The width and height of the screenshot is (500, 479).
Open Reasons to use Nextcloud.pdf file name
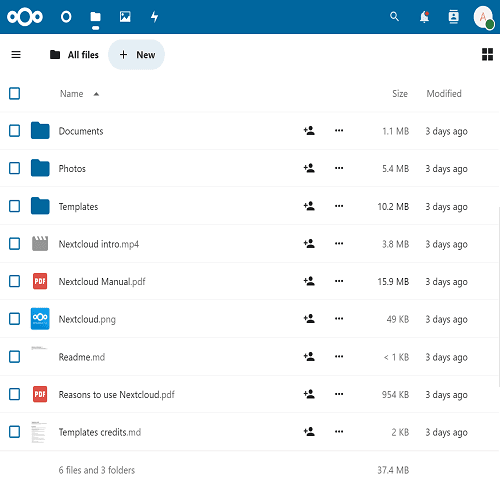[x=117, y=395]
